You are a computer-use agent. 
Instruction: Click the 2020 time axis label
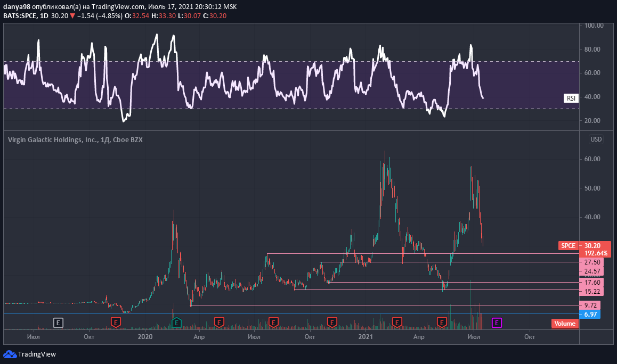(145, 337)
